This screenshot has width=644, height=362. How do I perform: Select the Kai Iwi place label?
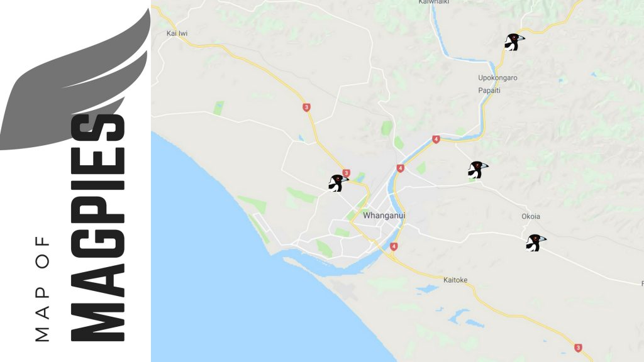click(177, 33)
